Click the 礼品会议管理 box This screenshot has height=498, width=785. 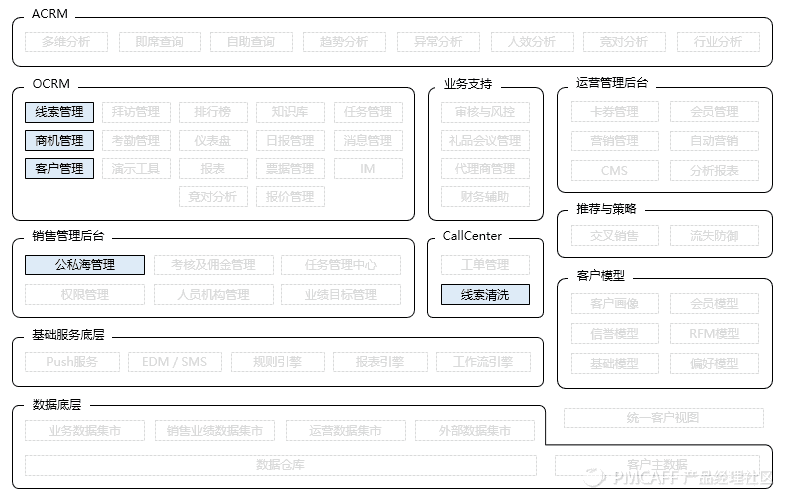pos(485,141)
